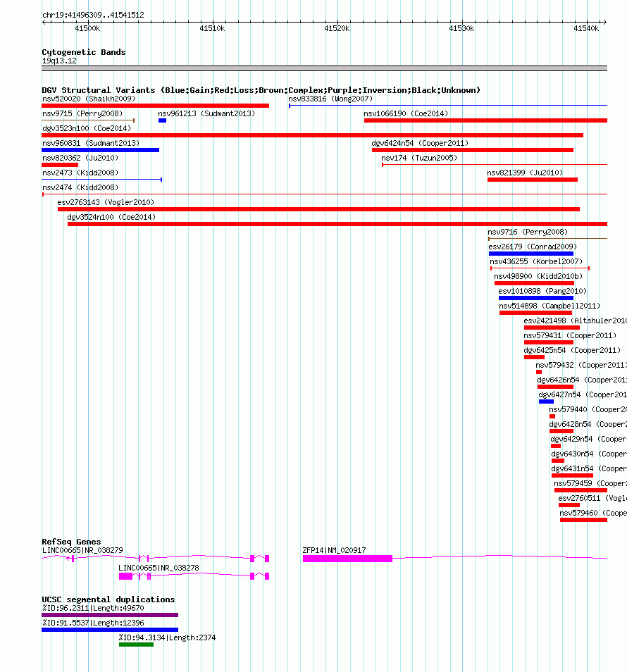Click the large first exon of NR_038278
This screenshot has width=627, height=672.
pyautogui.click(x=125, y=576)
